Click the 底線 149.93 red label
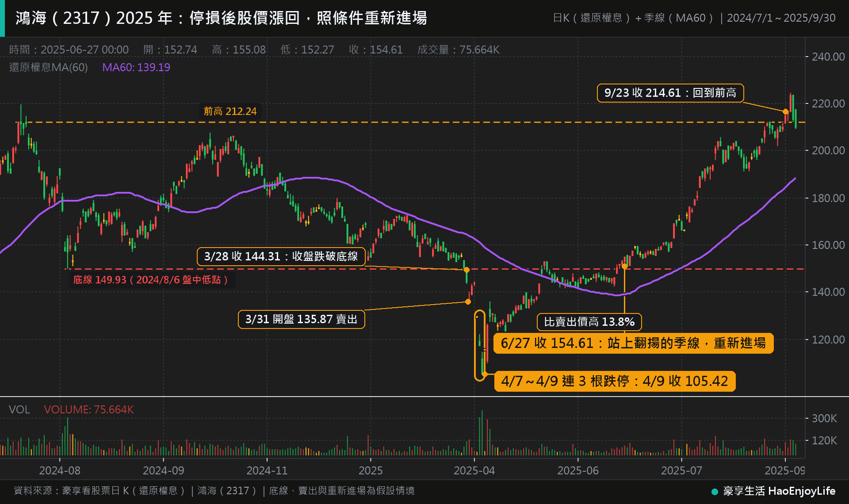This screenshot has width=849, height=504. pos(151,280)
